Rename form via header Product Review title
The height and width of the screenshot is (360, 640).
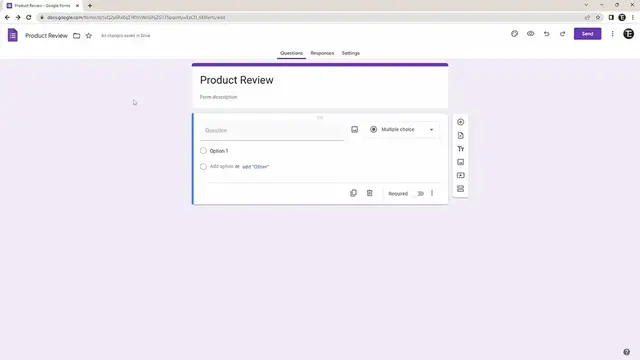[47, 36]
